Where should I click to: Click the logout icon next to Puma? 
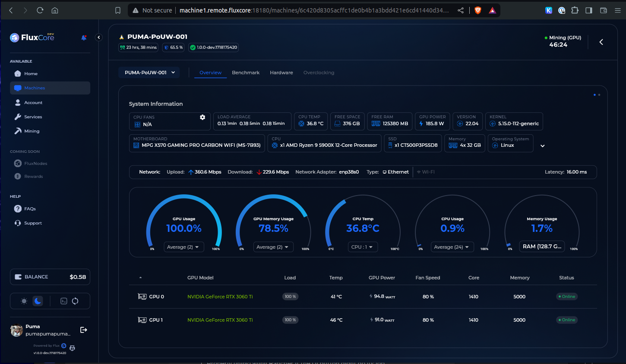click(84, 330)
